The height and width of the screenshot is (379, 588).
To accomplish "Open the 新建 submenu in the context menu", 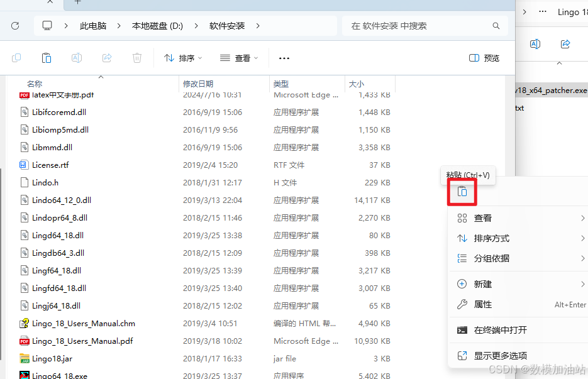I will coord(519,284).
